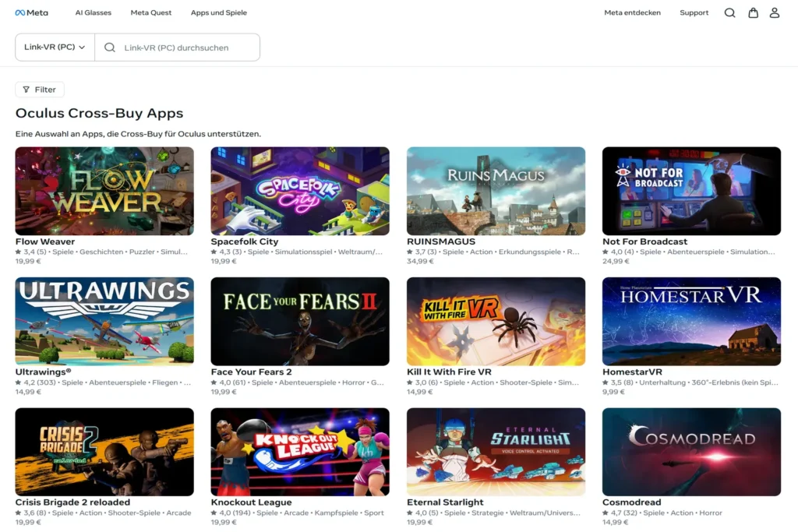Screen dimensions: 798x532
Task: Click the Flow Weaver title link
Action: (44, 241)
